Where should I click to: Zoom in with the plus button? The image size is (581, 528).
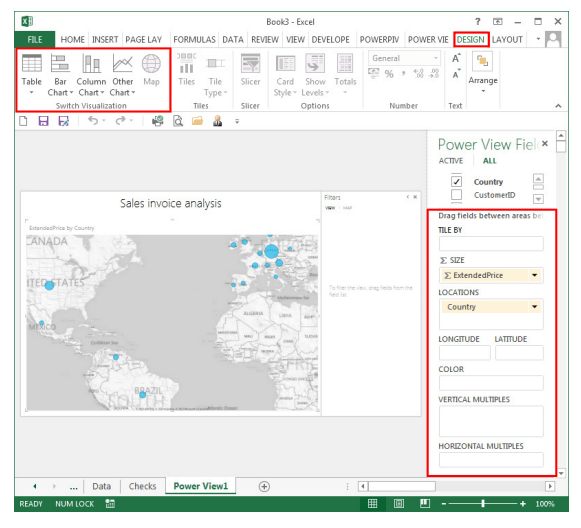pyautogui.click(x=523, y=504)
